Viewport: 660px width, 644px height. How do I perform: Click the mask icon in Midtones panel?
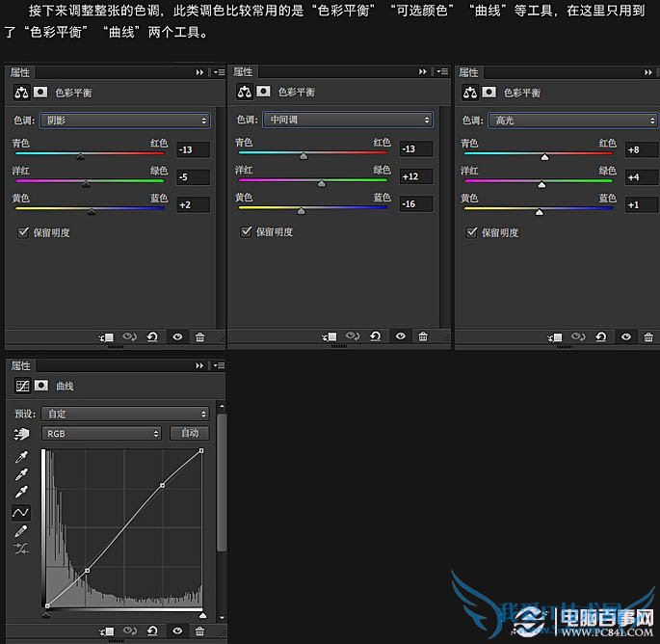click(x=263, y=91)
